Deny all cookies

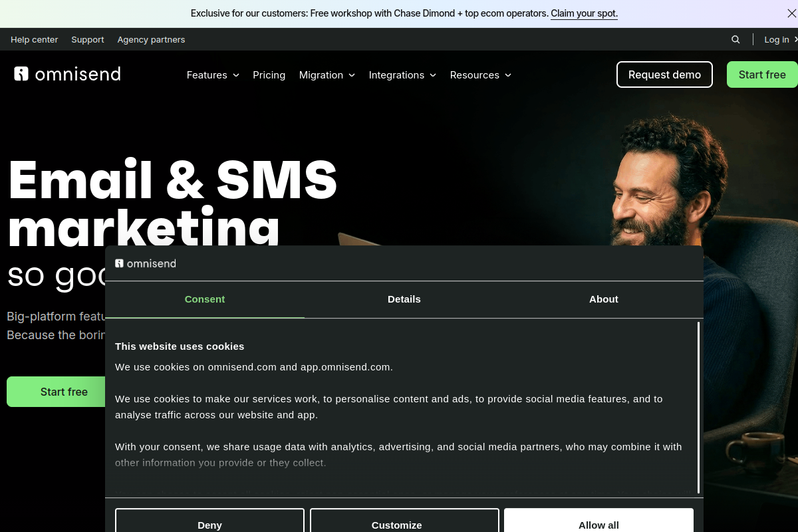click(209, 521)
